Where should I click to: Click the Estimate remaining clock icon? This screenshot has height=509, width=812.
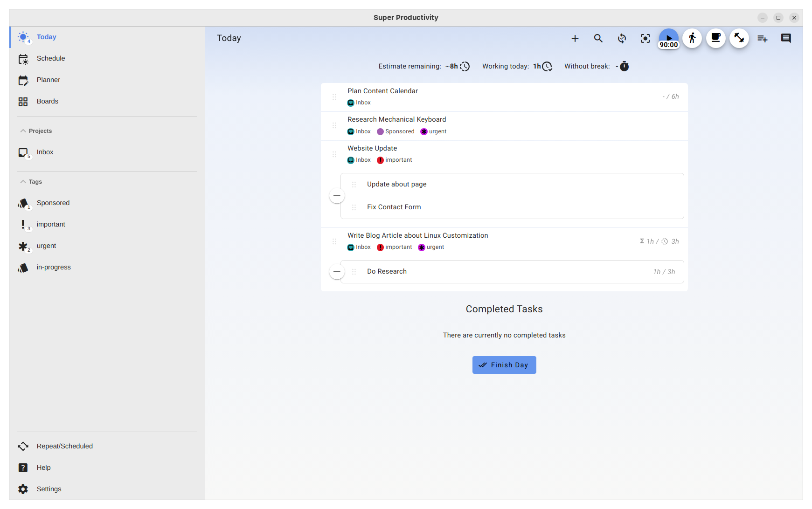(x=465, y=67)
